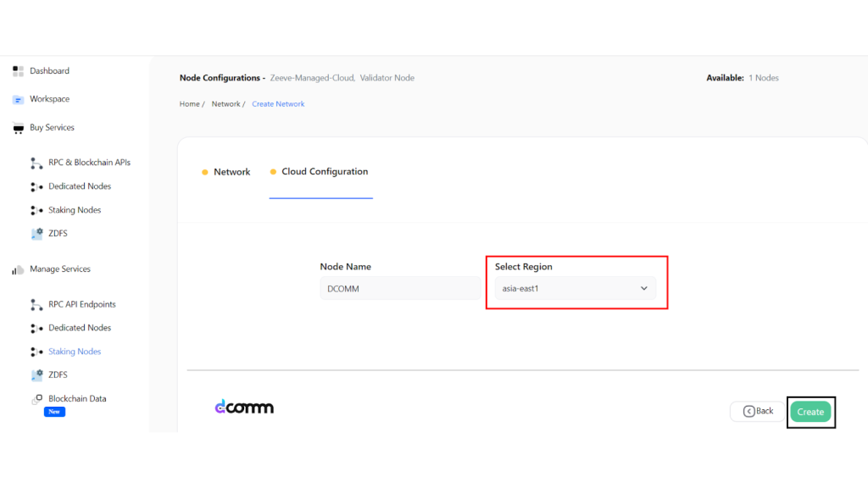The image size is (868, 488).
Task: Click the green Create button
Action: click(x=810, y=412)
